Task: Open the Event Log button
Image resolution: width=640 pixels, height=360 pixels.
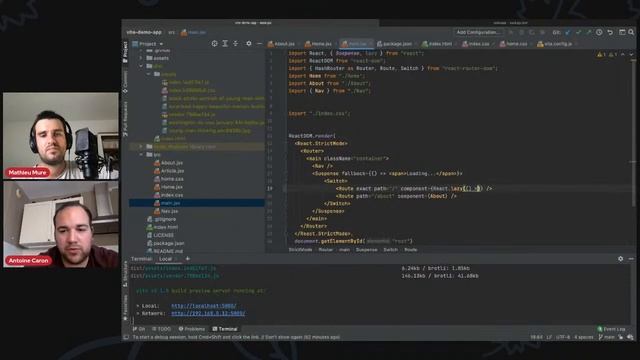Action: coord(611,329)
